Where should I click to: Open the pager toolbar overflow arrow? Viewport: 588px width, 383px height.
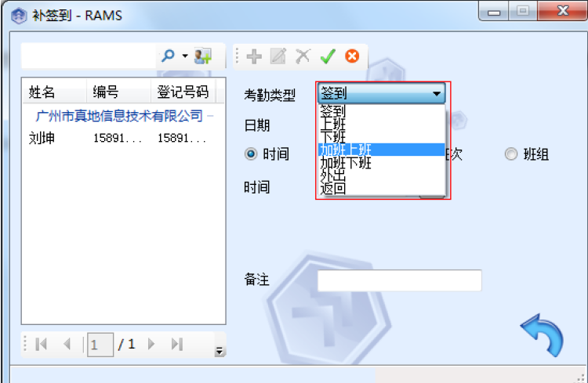(x=220, y=350)
